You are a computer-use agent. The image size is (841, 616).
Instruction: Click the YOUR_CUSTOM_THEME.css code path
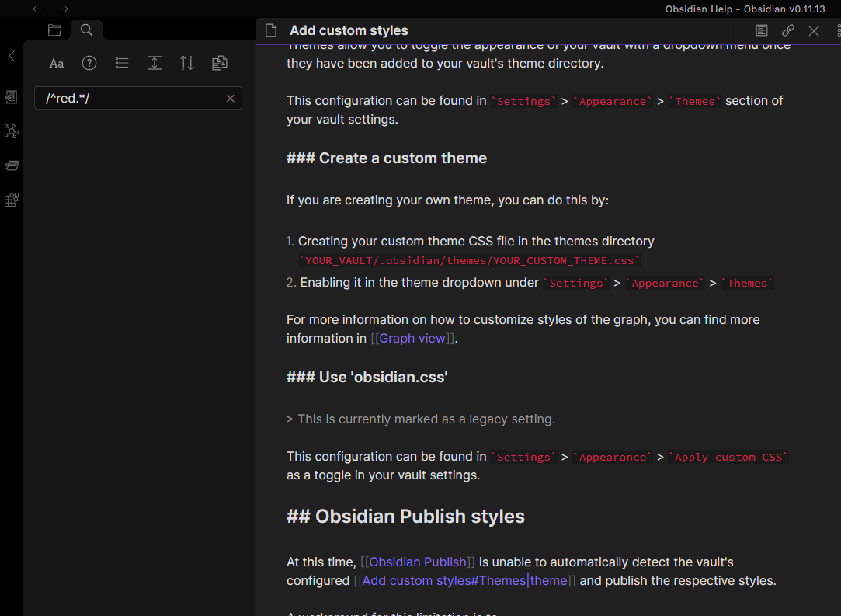(469, 260)
